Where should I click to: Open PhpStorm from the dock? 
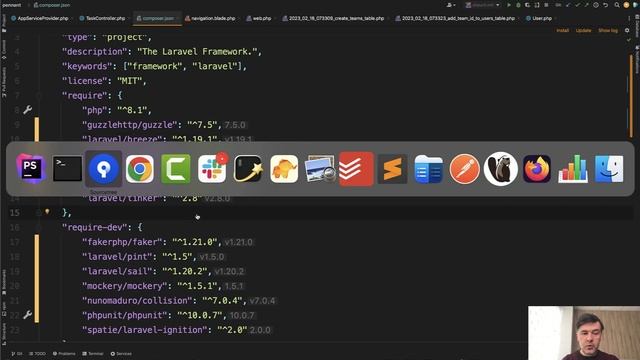point(31,169)
